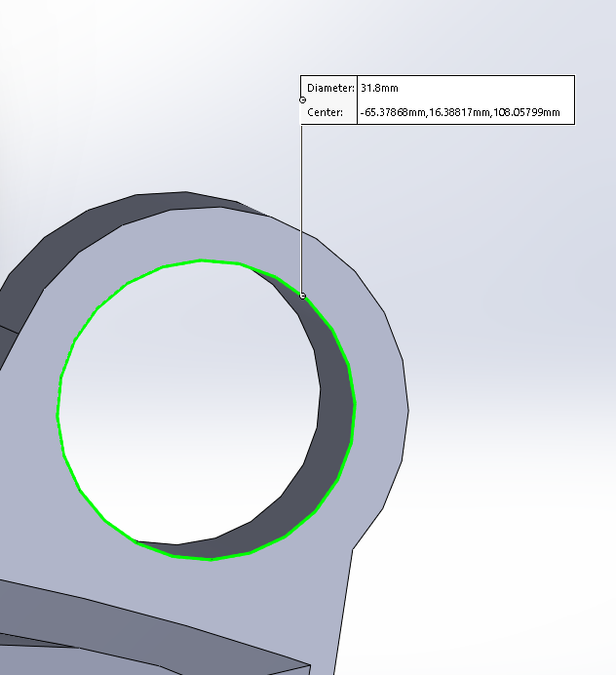Image resolution: width=616 pixels, height=675 pixels.
Task: Click the leader anchor point on the green circle
Action: pyautogui.click(x=302, y=296)
